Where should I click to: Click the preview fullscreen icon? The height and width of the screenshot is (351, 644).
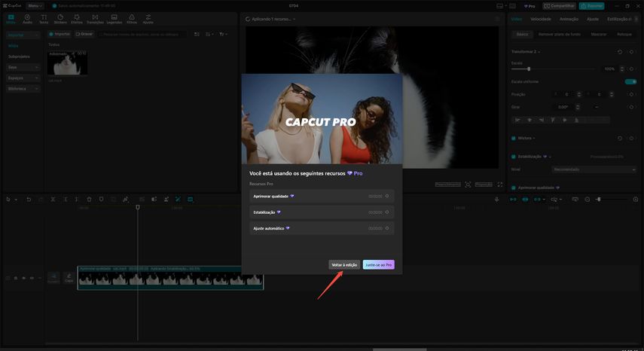pos(500,185)
